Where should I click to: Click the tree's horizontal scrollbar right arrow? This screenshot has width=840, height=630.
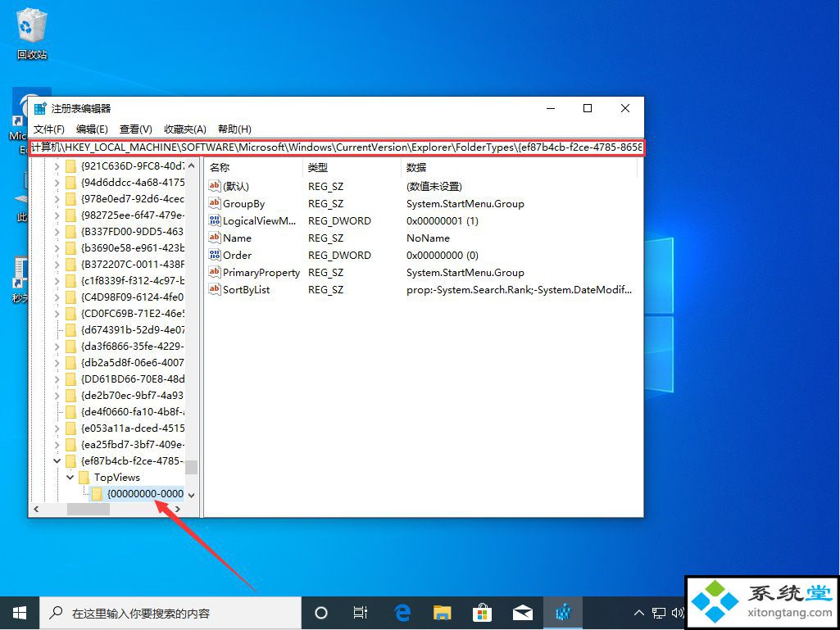click(179, 509)
